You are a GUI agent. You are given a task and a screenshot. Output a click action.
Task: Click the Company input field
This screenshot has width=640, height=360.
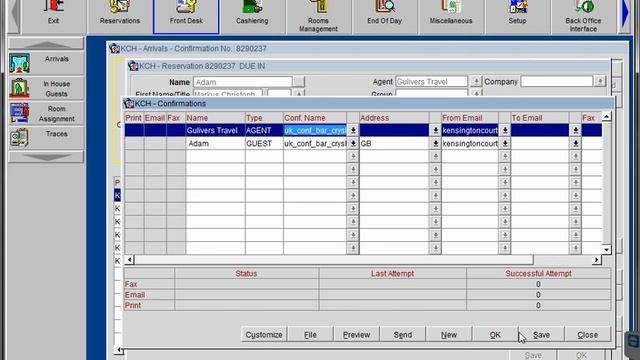tap(557, 81)
